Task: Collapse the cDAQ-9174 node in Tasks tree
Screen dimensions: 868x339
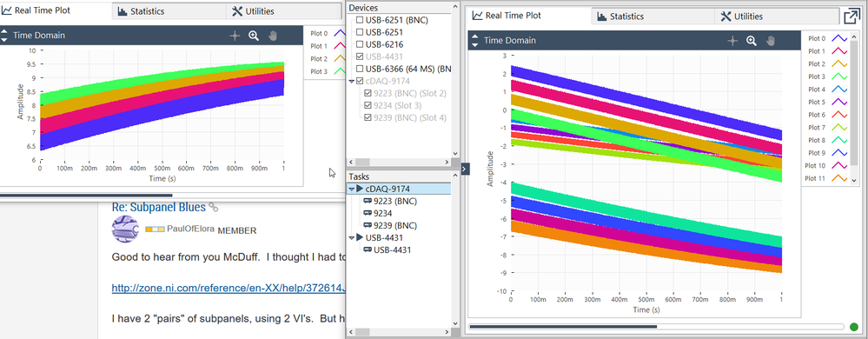Action: click(x=352, y=189)
